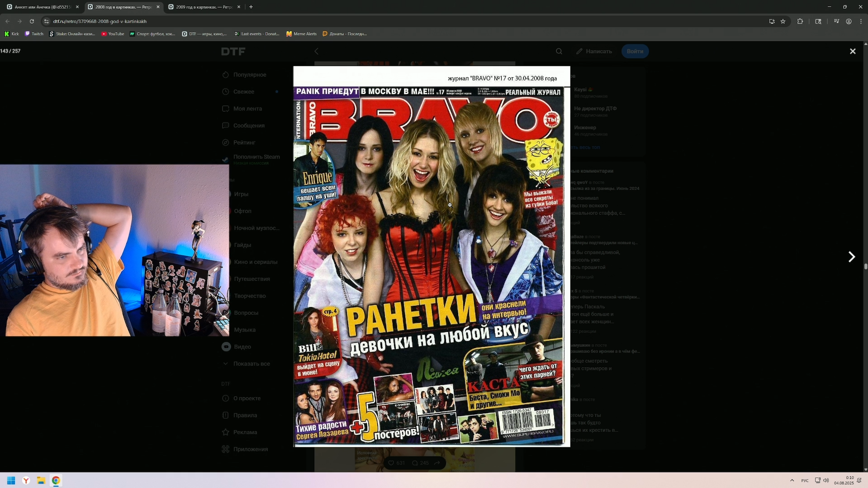
Task: Open the "Донаты - Последн..." bookmark
Action: click(x=345, y=34)
